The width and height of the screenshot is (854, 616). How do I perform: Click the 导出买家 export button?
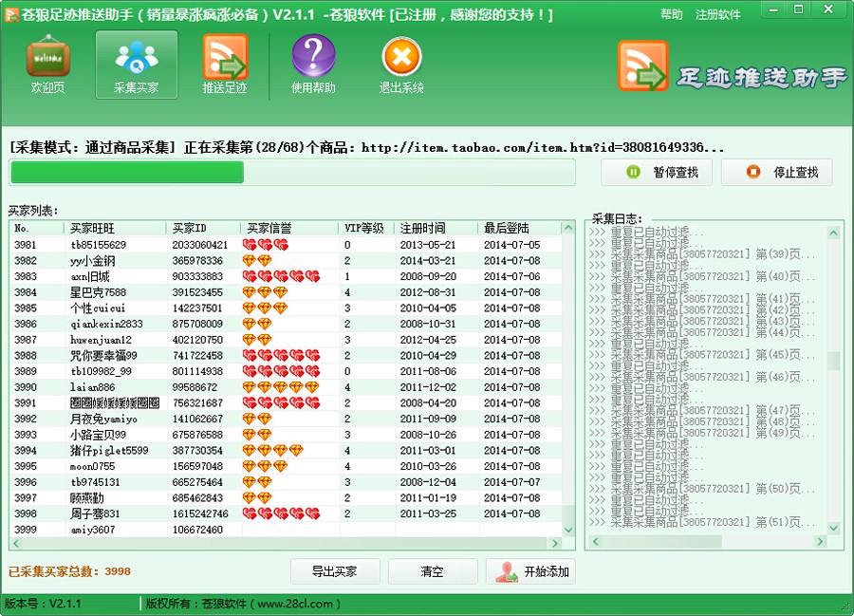point(335,571)
